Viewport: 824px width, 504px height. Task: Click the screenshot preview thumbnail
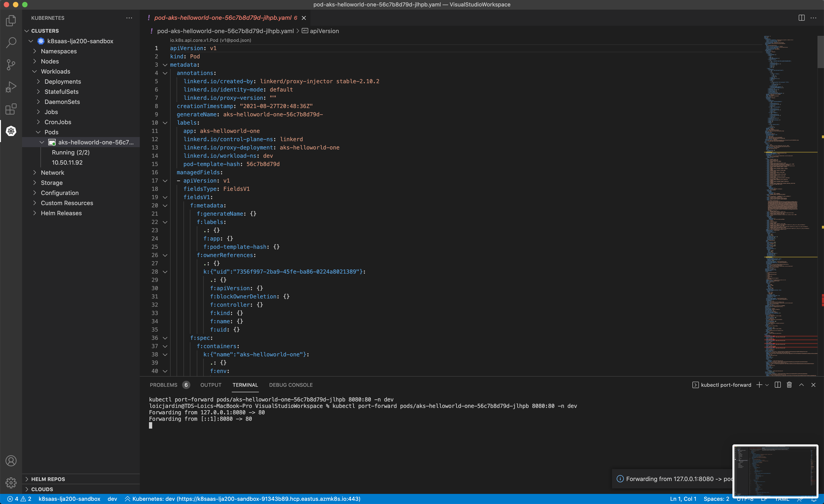pyautogui.click(x=775, y=471)
